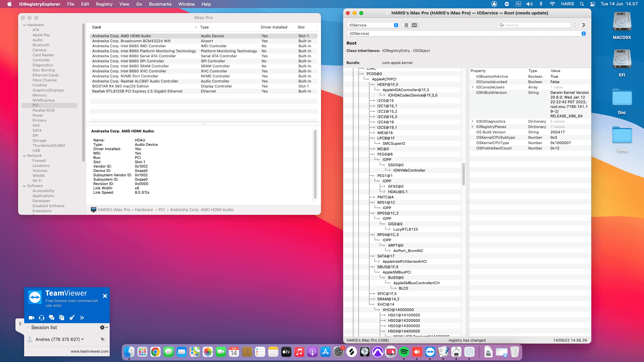The image size is (644, 362).
Task: Select PCI in the breadcrumb path bar
Action: pos(161,210)
